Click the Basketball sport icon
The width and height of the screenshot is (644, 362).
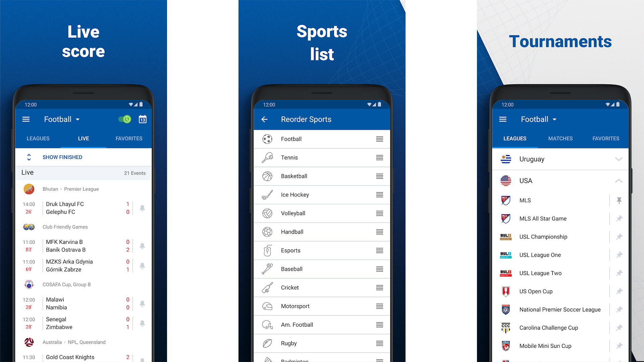point(267,176)
